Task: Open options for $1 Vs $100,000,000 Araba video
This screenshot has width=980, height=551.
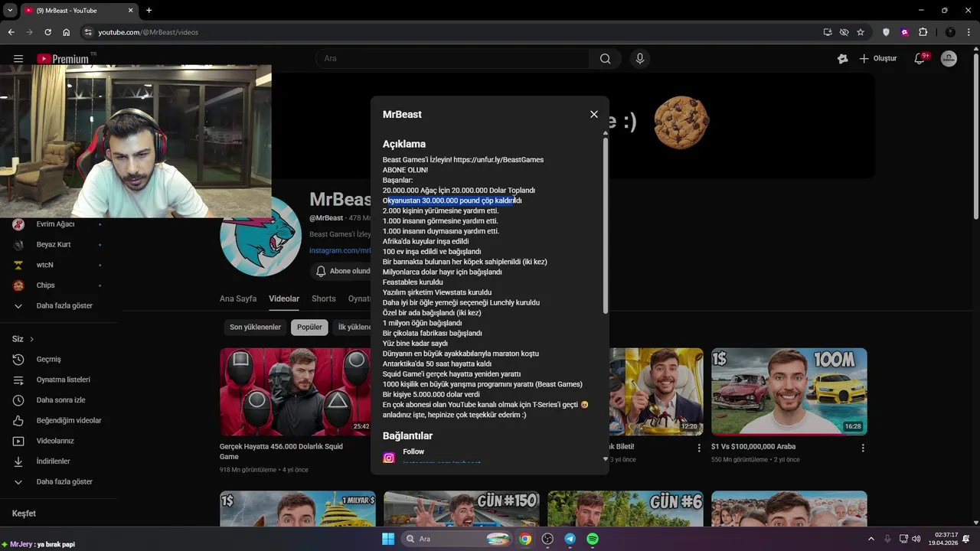Action: (x=863, y=448)
